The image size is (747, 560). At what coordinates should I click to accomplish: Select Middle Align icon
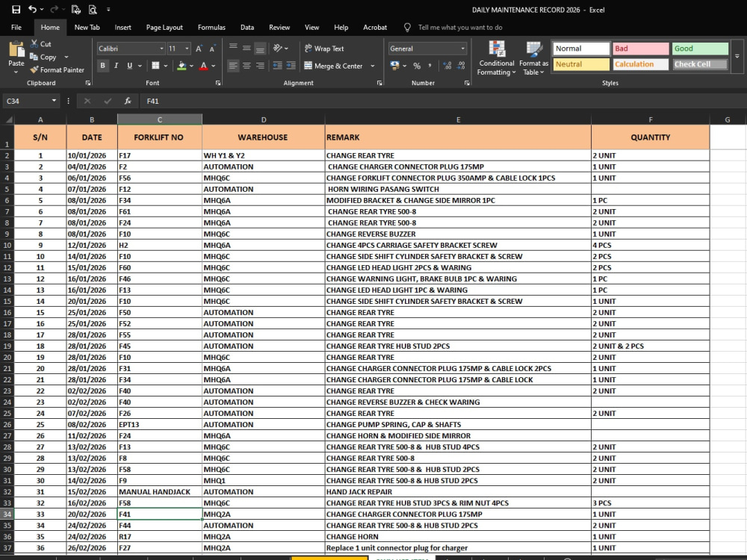[x=247, y=48]
